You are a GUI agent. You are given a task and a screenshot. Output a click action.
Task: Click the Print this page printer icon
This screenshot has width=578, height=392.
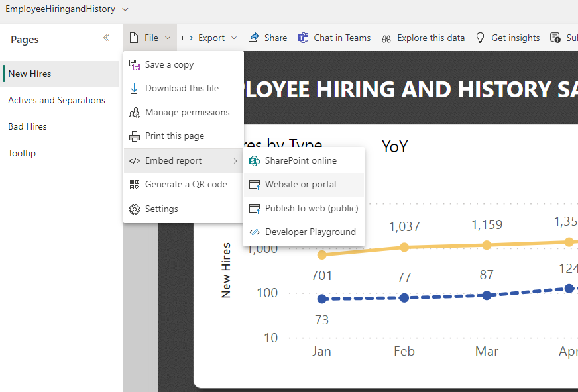point(135,136)
